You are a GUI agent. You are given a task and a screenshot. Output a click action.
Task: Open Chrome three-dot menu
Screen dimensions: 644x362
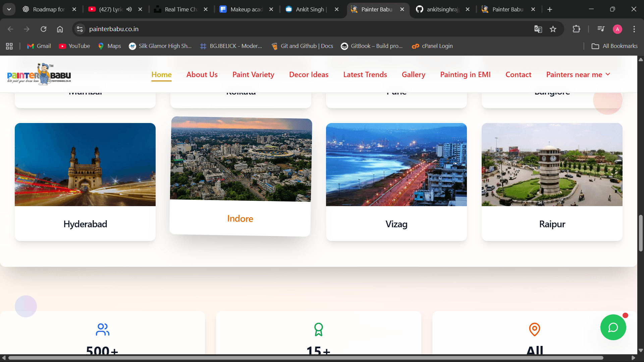click(x=634, y=29)
